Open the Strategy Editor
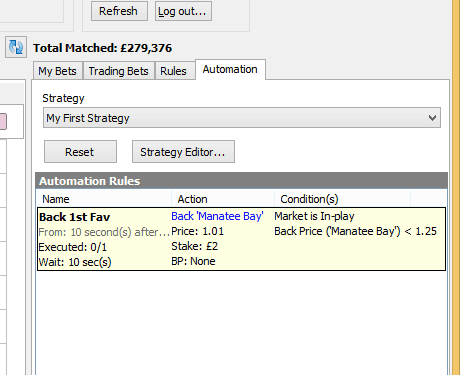Image resolution: width=460 pixels, height=375 pixels. tap(183, 152)
